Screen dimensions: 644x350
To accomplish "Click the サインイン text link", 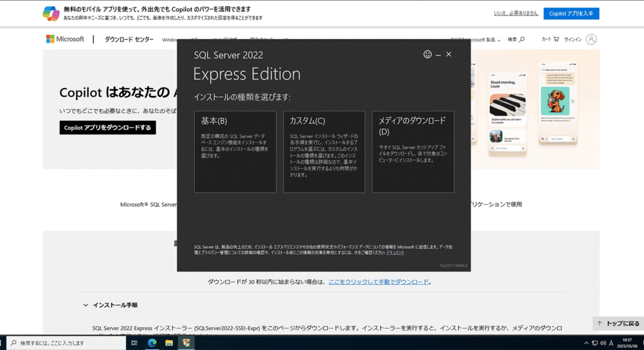I will 572,40.
